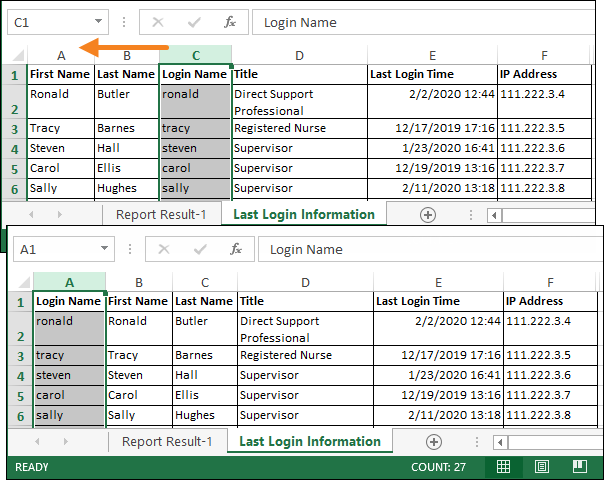Click Enter checkmark icon in upper formula bar
This screenshot has height=481, width=605.
[194, 22]
